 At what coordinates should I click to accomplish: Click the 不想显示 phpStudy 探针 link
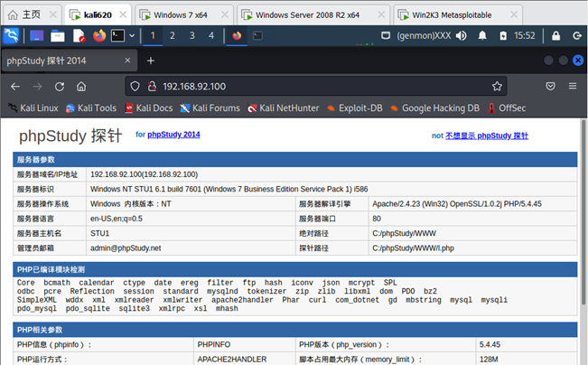point(486,136)
